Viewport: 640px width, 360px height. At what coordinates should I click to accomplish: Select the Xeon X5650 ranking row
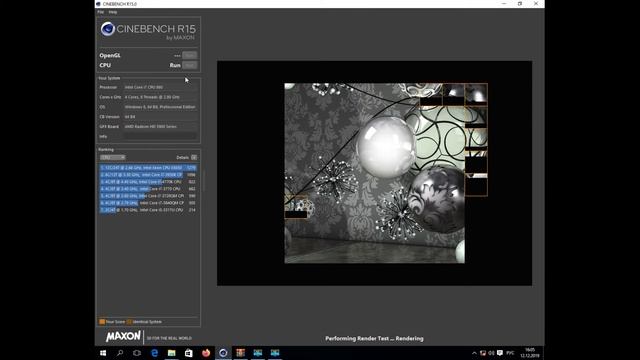pyautogui.click(x=148, y=168)
